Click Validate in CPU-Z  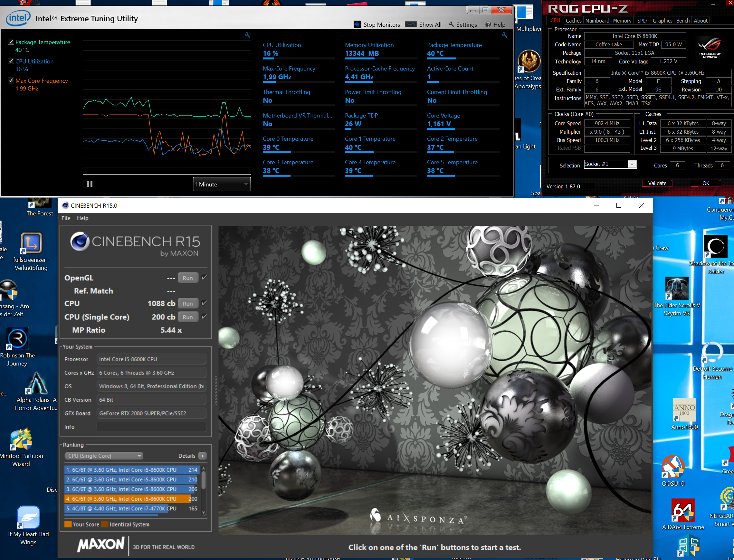657,183
